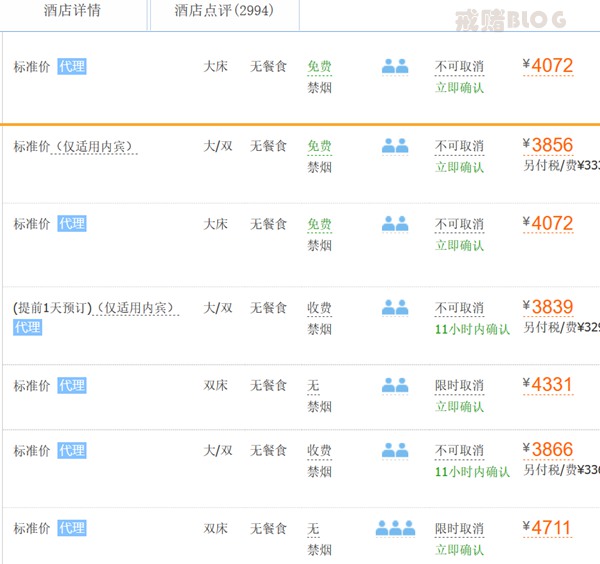Click 标准价(仅适用内宾) rate name in ¥3856 row

coord(73,146)
